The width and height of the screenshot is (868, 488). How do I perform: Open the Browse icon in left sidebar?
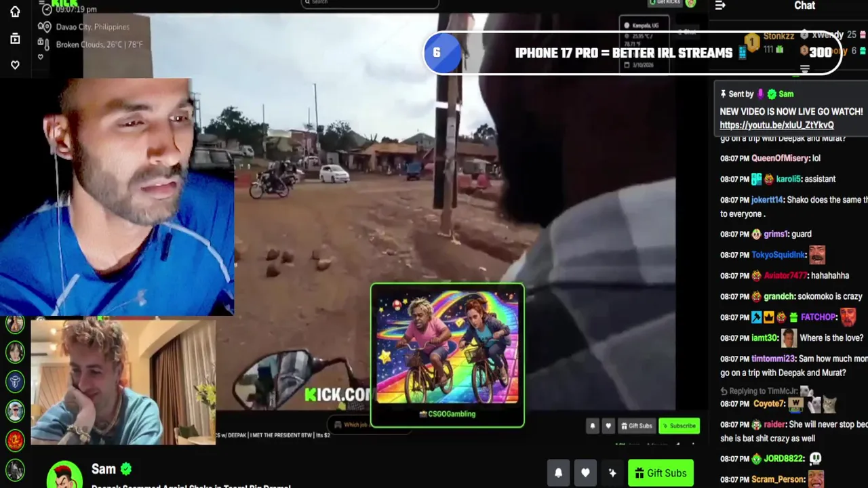[15, 39]
